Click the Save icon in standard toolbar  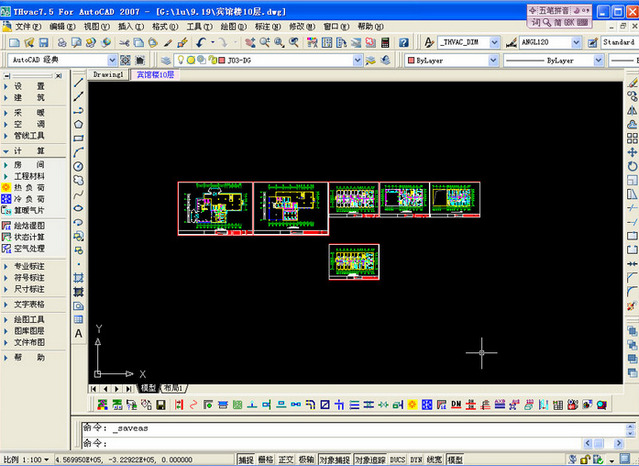pos(46,43)
